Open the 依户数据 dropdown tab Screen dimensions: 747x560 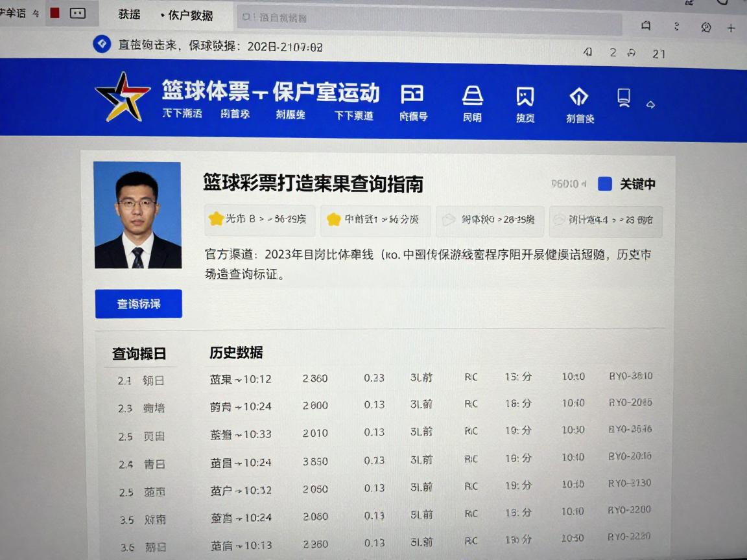pyautogui.click(x=187, y=15)
